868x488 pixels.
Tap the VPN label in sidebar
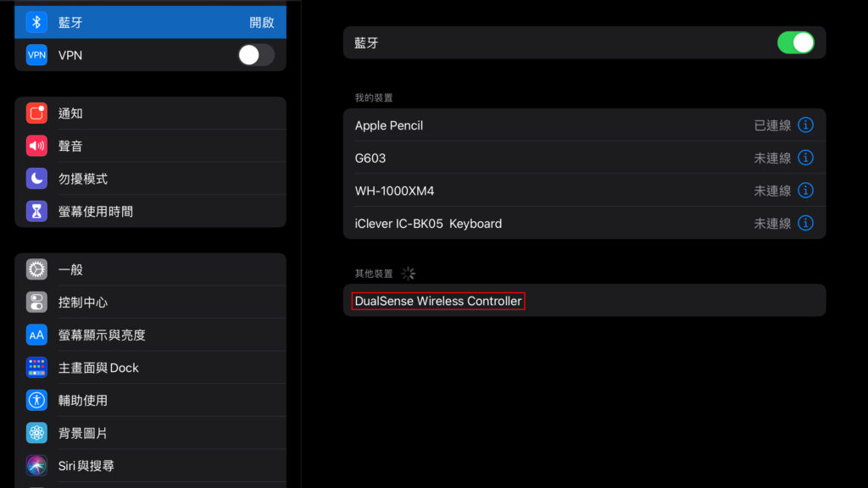tap(70, 55)
